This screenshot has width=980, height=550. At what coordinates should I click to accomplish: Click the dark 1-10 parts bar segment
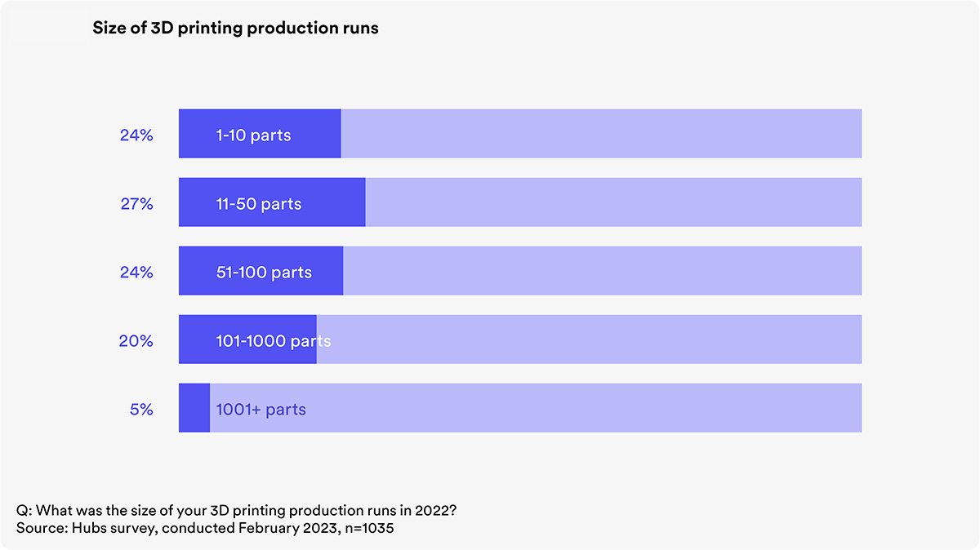coord(260,134)
